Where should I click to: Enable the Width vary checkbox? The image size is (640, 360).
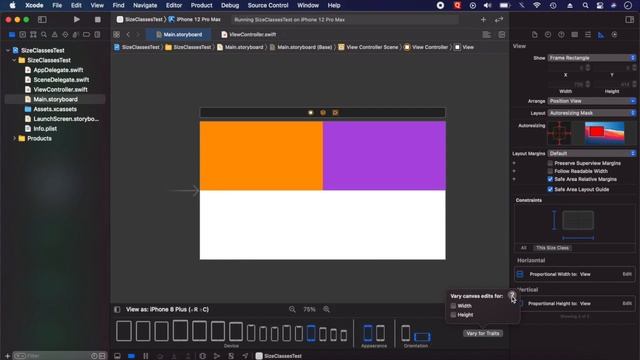click(453, 306)
